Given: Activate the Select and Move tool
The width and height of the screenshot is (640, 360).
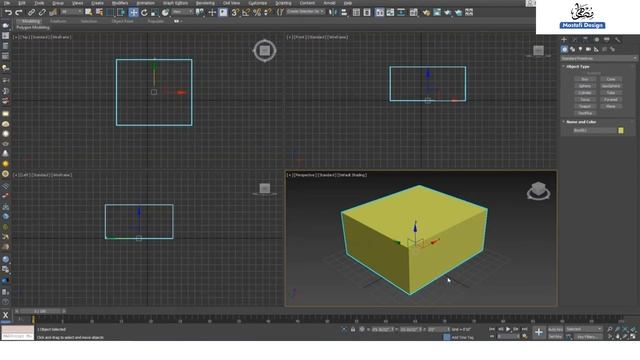Looking at the screenshot, I should 133,13.
